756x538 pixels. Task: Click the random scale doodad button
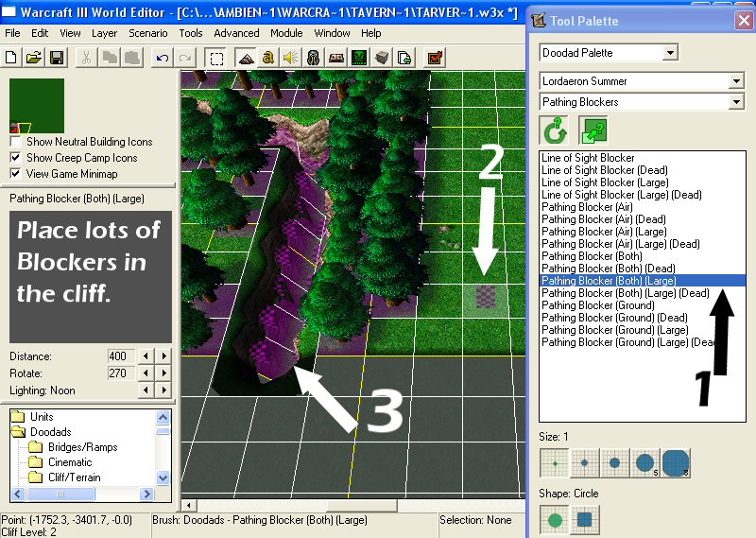(x=593, y=130)
